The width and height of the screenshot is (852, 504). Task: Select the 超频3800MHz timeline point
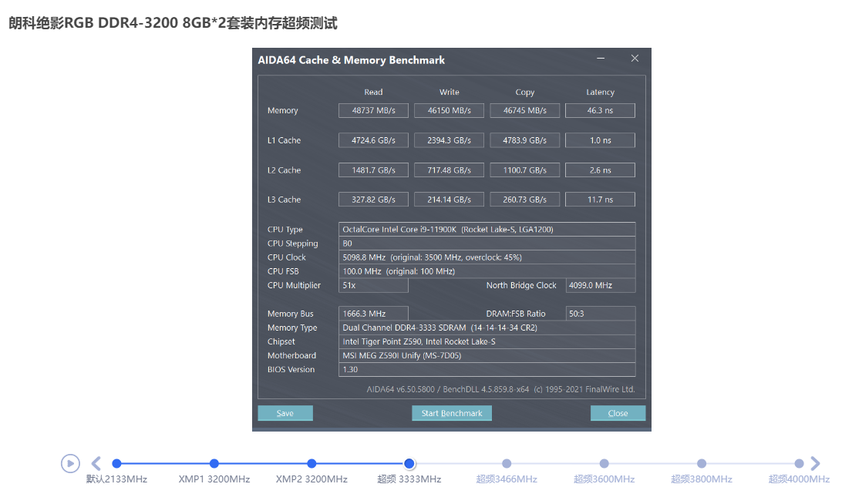tap(702, 463)
